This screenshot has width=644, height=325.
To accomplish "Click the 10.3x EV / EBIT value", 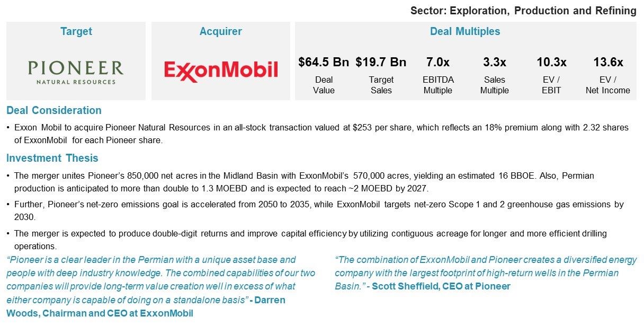I will point(551,63).
